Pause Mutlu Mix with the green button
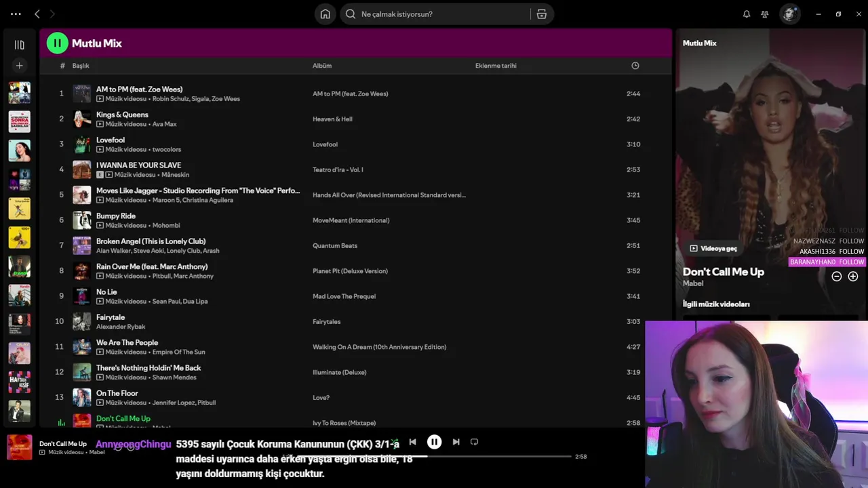The image size is (868, 488). pyautogui.click(x=57, y=43)
